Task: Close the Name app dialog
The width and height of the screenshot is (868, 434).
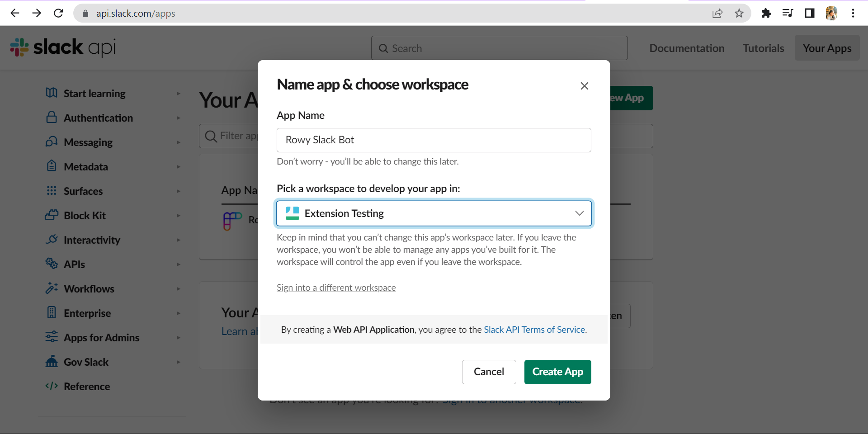Action: [584, 86]
